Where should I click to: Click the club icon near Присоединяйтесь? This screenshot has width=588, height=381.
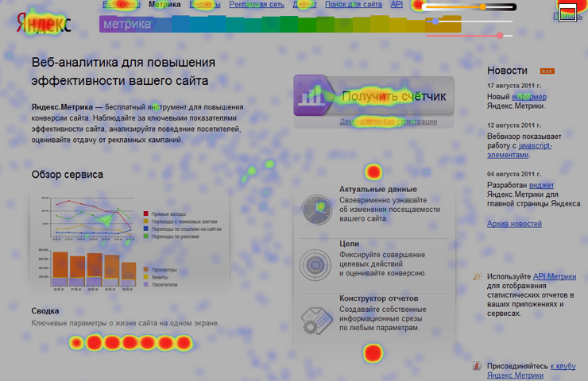coord(477,366)
